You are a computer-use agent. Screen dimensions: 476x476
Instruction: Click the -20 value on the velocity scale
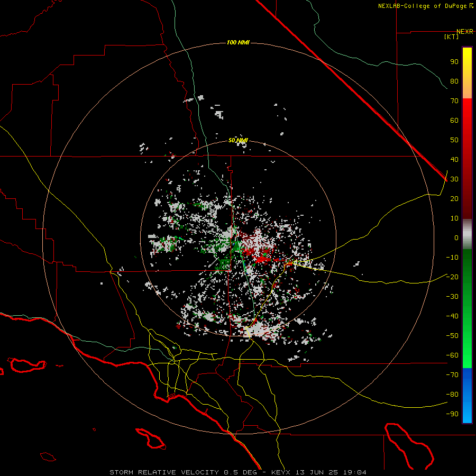(x=452, y=277)
